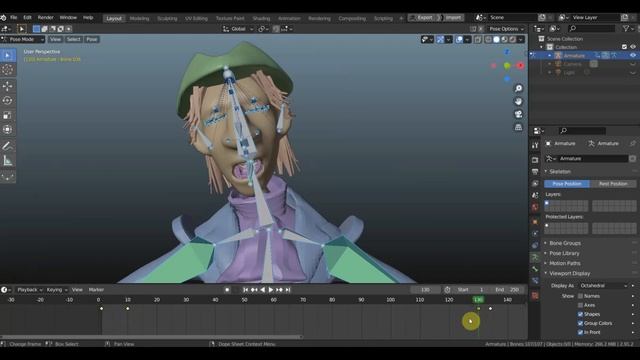This screenshot has height=360, width=640.
Task: Open the Output properties tab
Action: [535, 171]
